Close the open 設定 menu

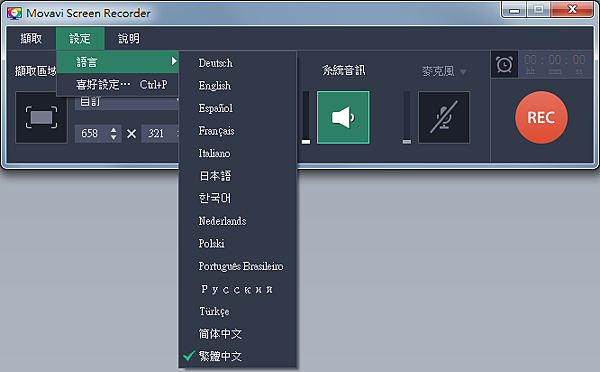[x=80, y=38]
